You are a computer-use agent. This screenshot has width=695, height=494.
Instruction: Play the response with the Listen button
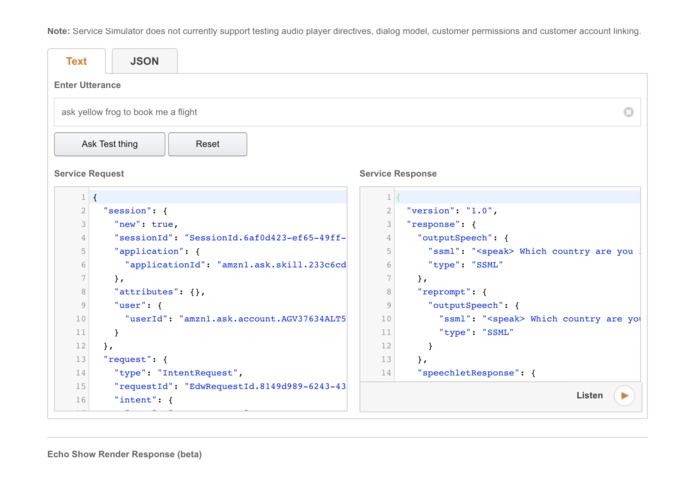624,395
